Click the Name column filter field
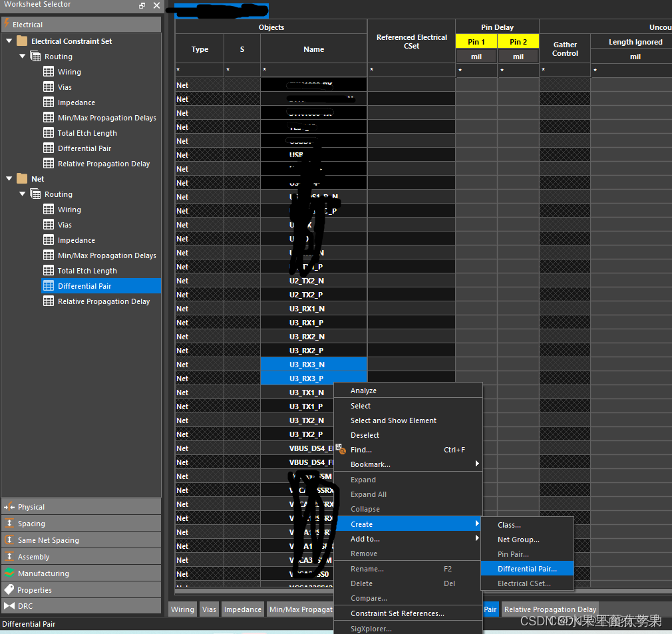The width and height of the screenshot is (672, 634). (x=313, y=71)
